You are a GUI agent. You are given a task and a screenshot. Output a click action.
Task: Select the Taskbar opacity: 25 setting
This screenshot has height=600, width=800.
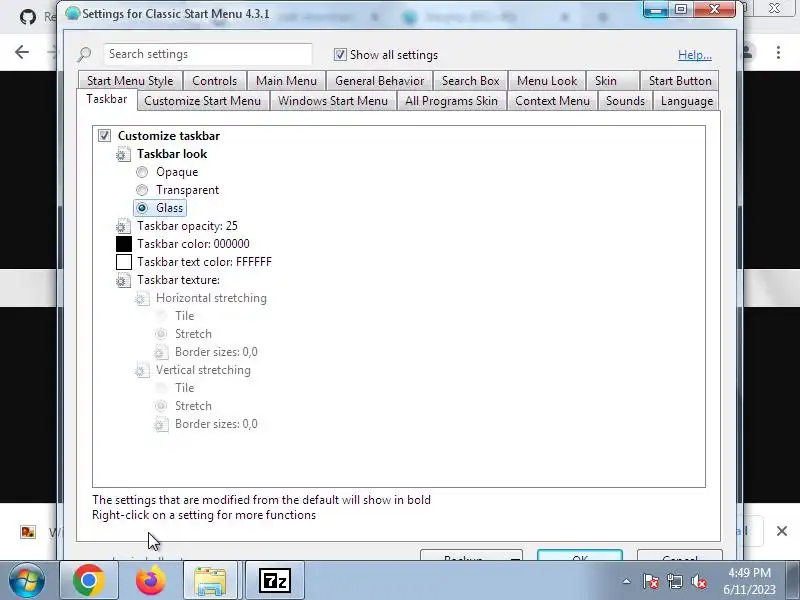point(187,226)
